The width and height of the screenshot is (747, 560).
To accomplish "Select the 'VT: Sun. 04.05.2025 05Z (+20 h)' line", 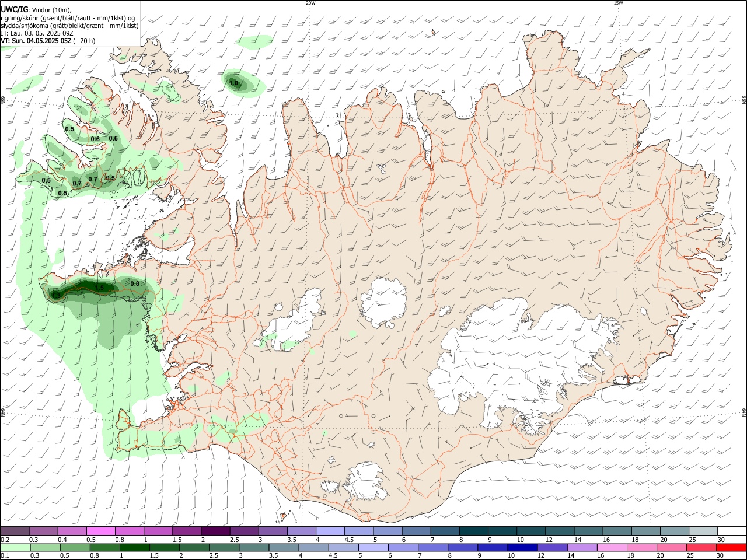I will tap(48, 41).
